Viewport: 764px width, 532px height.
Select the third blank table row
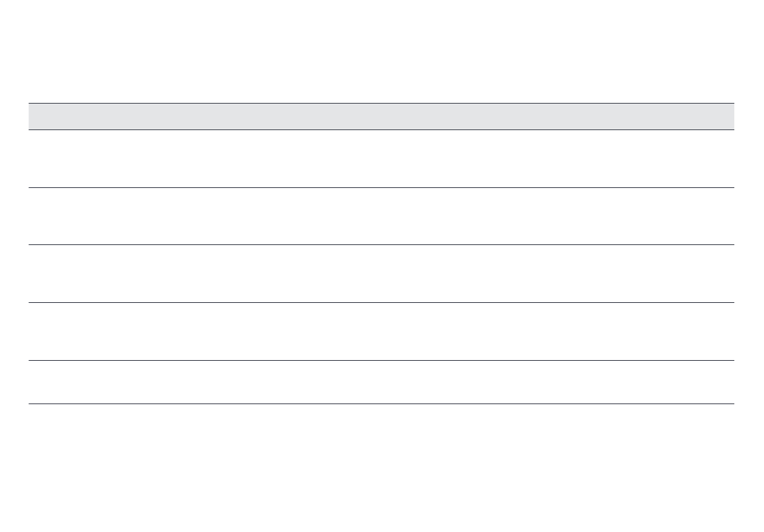381,273
